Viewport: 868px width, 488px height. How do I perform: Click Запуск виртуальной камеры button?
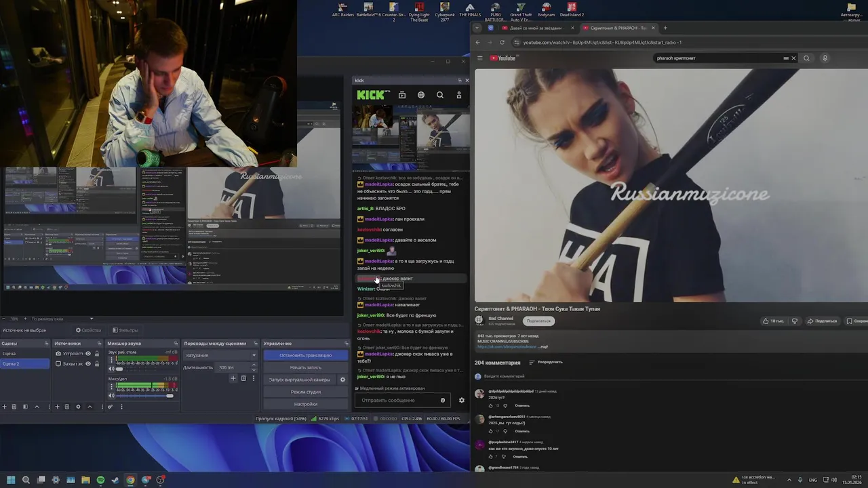click(x=299, y=380)
